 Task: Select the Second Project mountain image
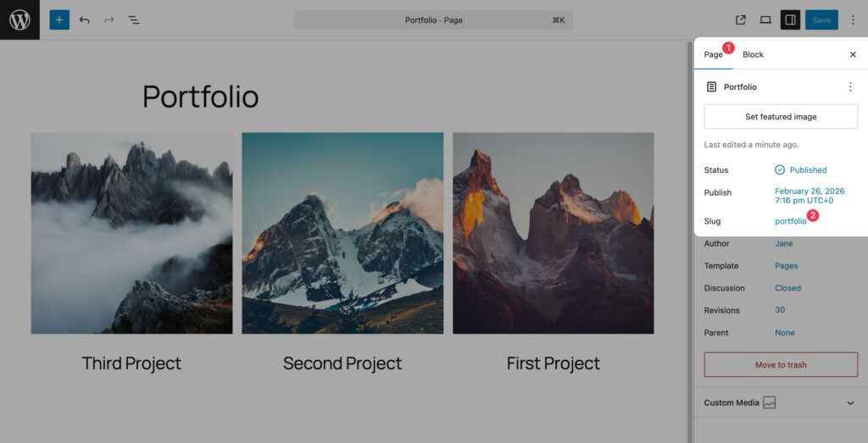click(x=342, y=233)
